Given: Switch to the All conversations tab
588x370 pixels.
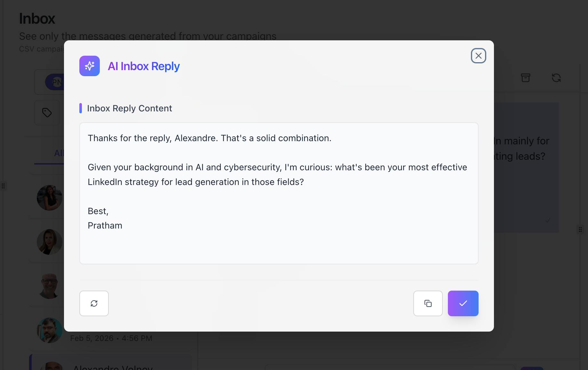Looking at the screenshot, I should click(59, 153).
